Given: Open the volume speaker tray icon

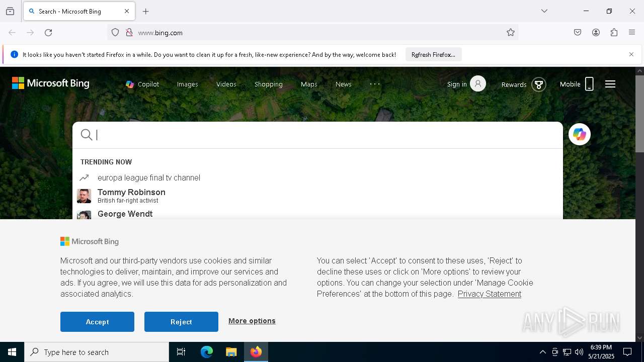Looking at the screenshot, I should click(579, 352).
